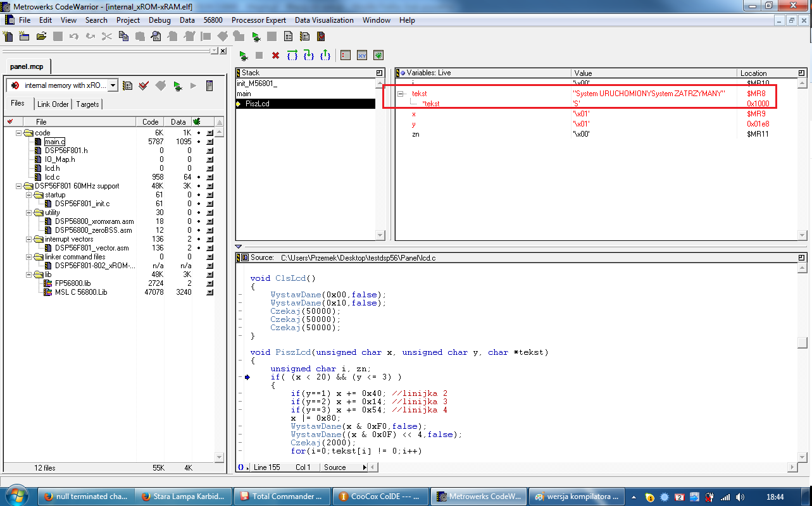Image resolution: width=812 pixels, height=506 pixels.
Task: Select main in the Stack list
Action: [244, 94]
